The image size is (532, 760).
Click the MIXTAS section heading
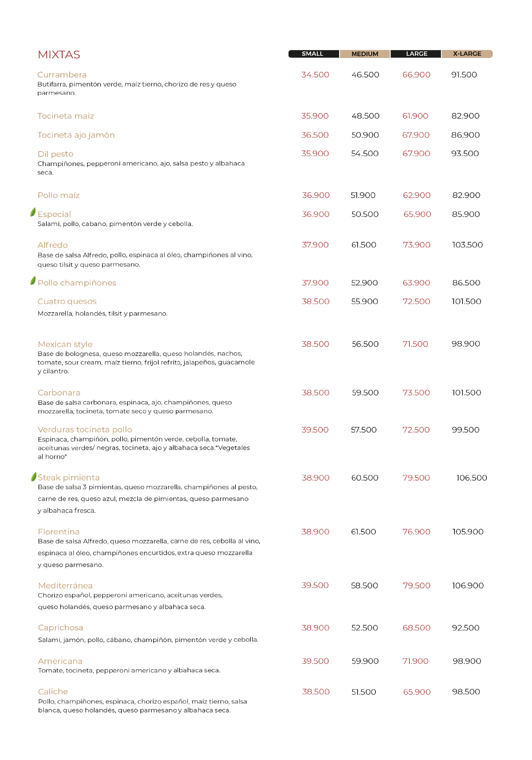pyautogui.click(x=59, y=54)
